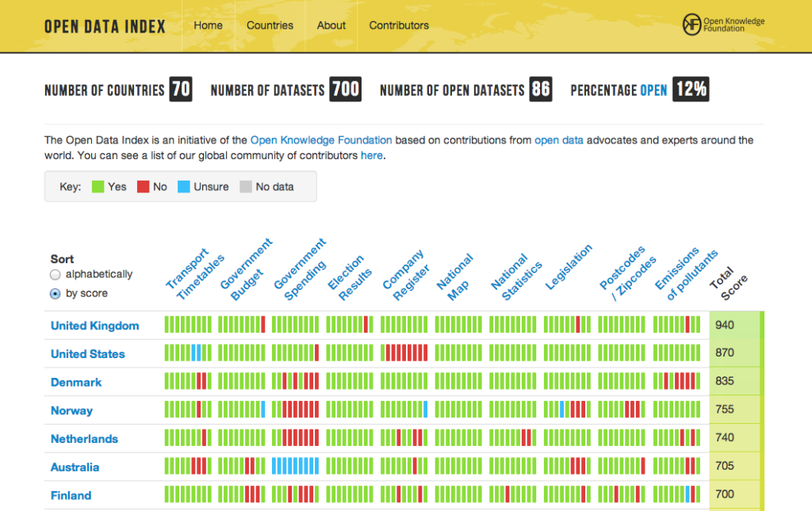Click the OPEN DATA INDEX site title

coord(105,26)
